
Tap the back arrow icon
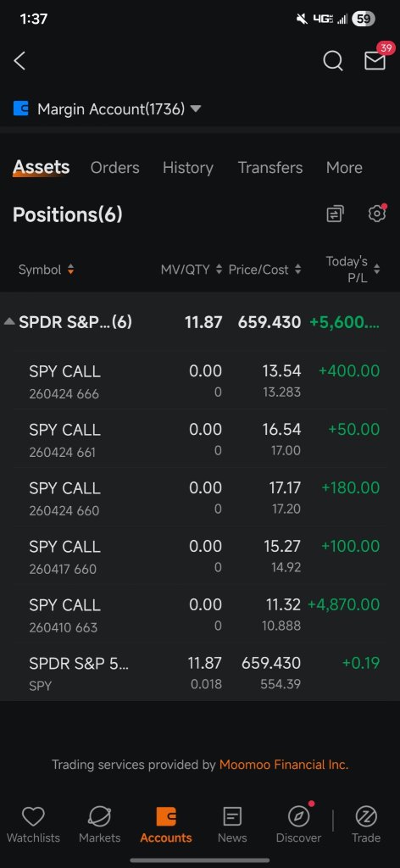coord(20,61)
